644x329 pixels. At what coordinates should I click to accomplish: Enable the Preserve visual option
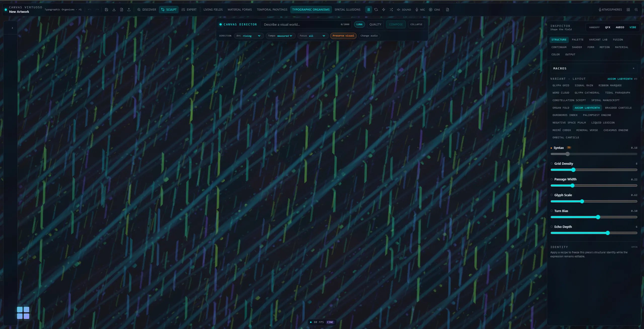point(343,36)
